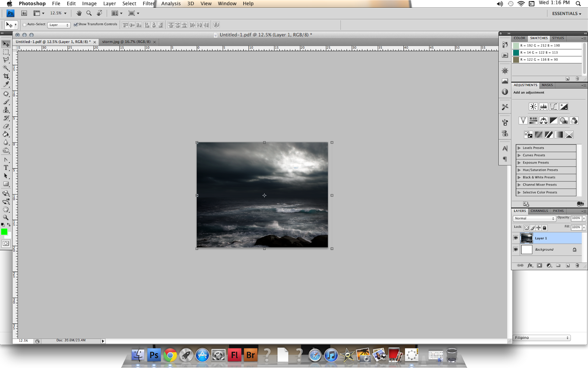Create a new layer in Layers panel
This screenshot has width=588, height=368.
568,265
